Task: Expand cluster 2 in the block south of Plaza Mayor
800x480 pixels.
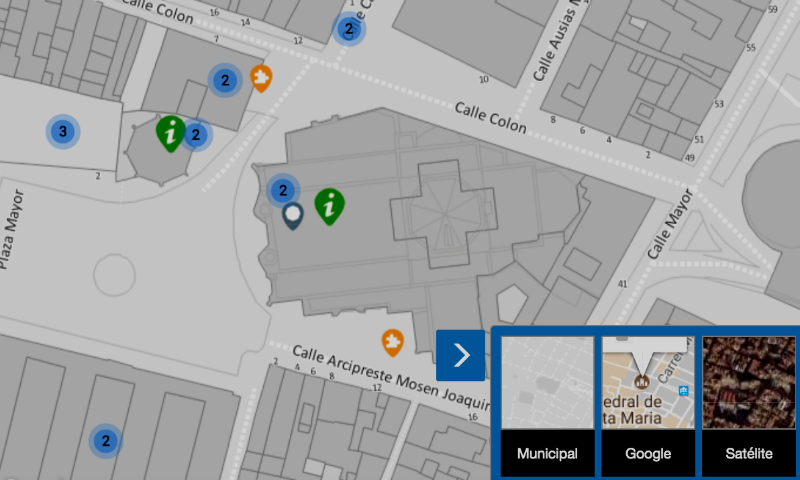Action: [x=105, y=440]
